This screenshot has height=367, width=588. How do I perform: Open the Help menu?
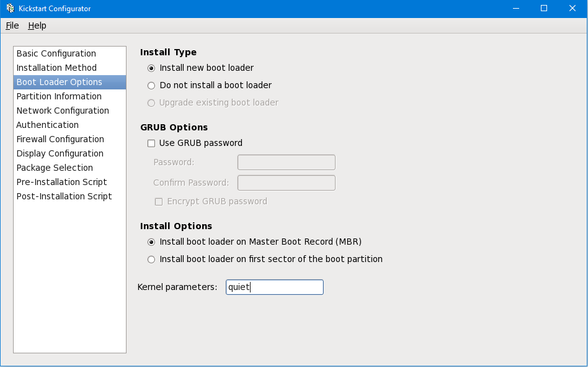coord(37,25)
